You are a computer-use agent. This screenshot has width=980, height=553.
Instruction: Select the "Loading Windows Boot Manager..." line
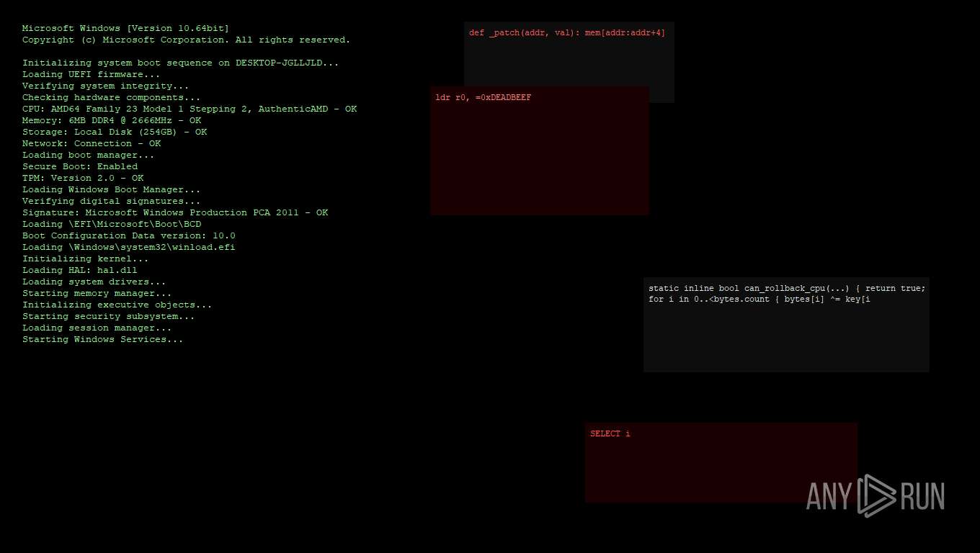[111, 190]
